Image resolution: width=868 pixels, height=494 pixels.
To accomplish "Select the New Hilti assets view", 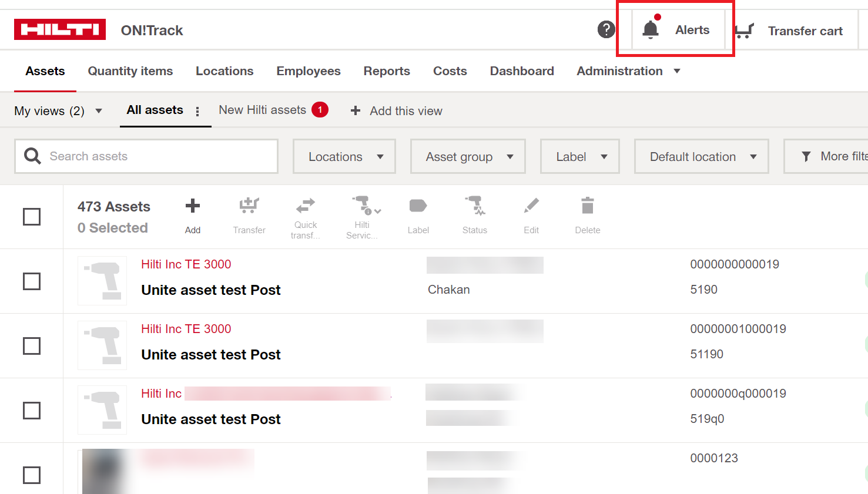I will click(x=262, y=110).
